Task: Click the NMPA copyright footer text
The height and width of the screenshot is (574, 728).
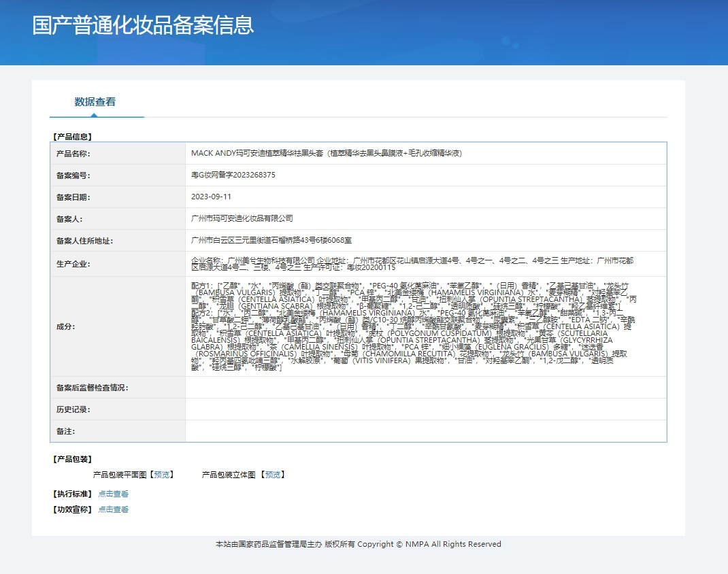Action: [x=358, y=545]
